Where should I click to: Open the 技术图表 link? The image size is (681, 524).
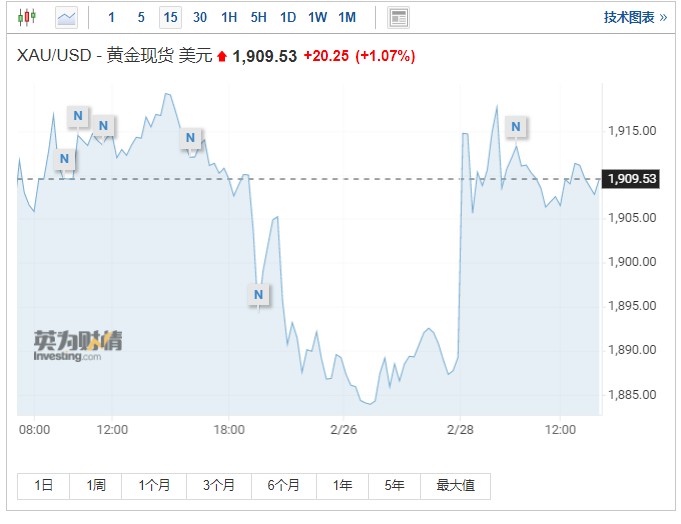635,17
